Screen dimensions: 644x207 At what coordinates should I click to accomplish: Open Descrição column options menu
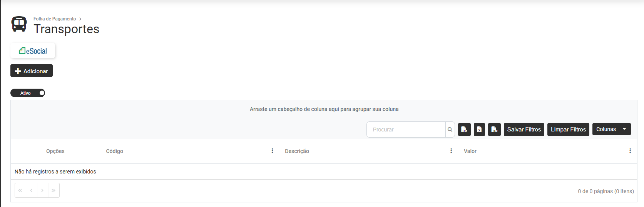pos(451,151)
